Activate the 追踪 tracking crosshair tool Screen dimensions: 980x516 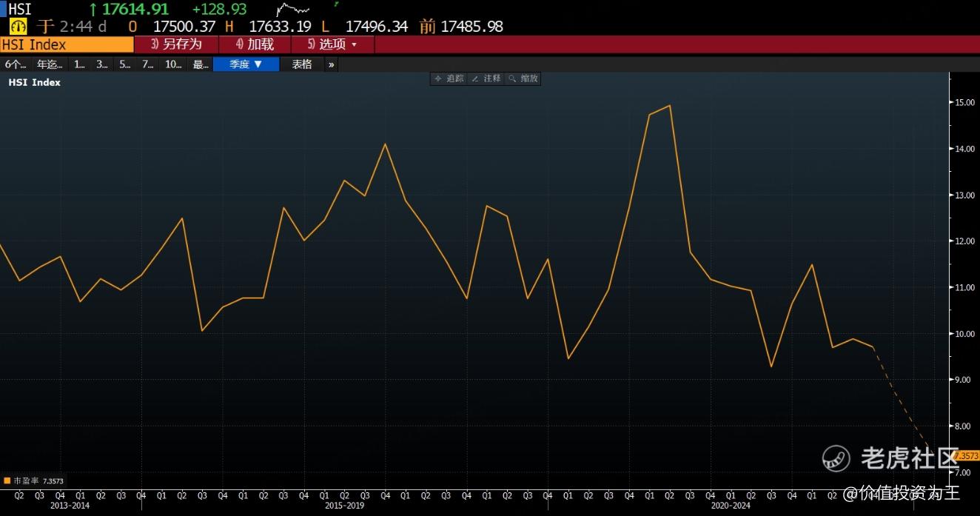tap(449, 78)
